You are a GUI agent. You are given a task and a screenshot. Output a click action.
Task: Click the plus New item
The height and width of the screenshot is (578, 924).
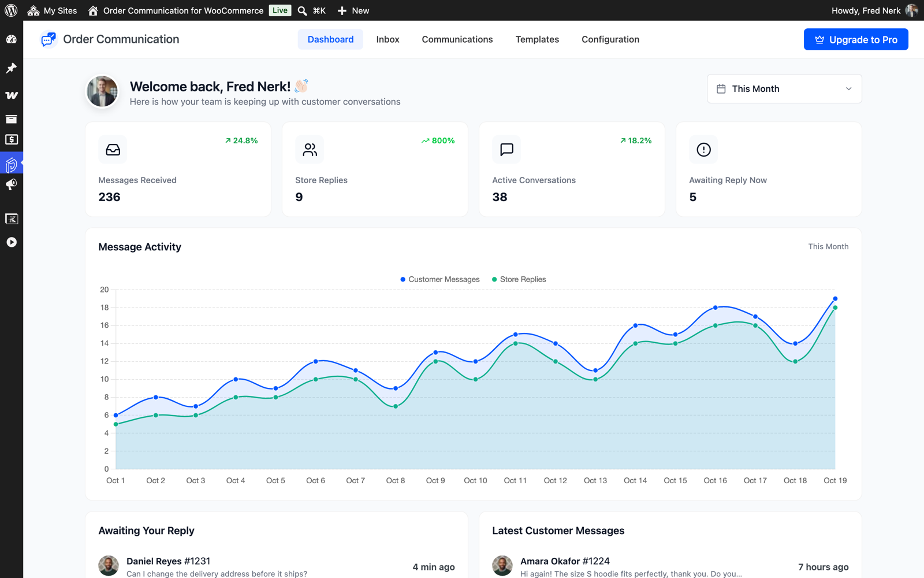pos(353,10)
